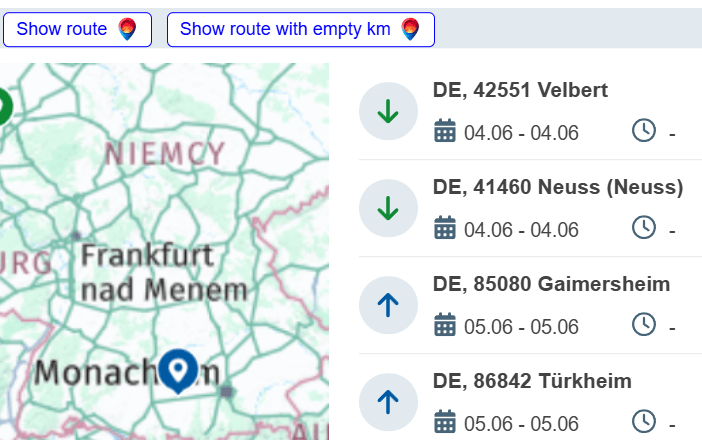Open the DE, 85080 Gaimersheim stop
Viewport: 702px width, 440px height.
[x=551, y=285]
